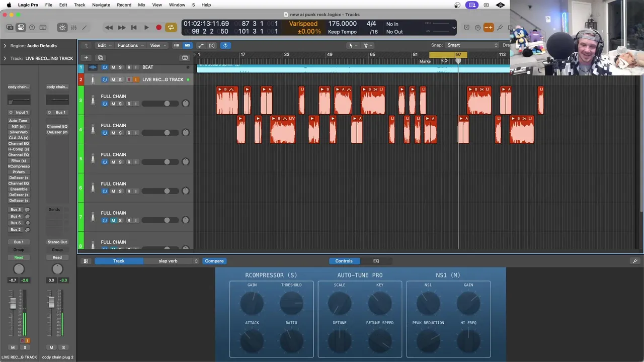This screenshot has height=362, width=644.
Task: Click the orange Varispeed minus-plus button
Action: point(489,27)
